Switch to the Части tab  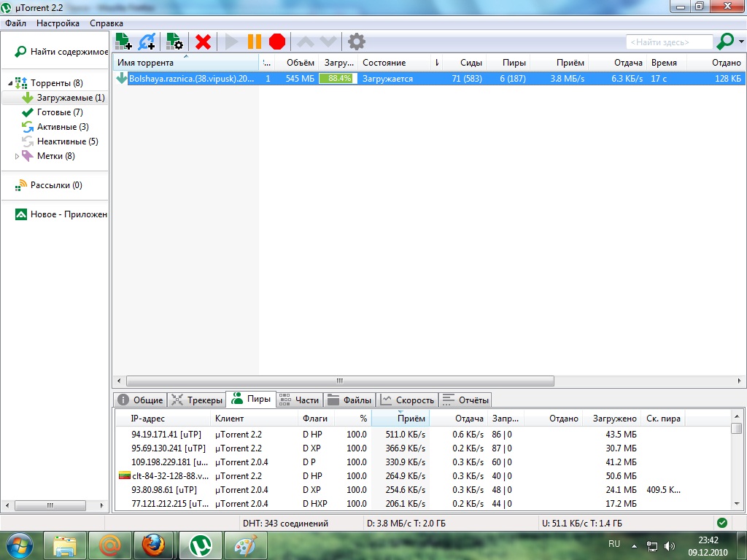pos(299,400)
